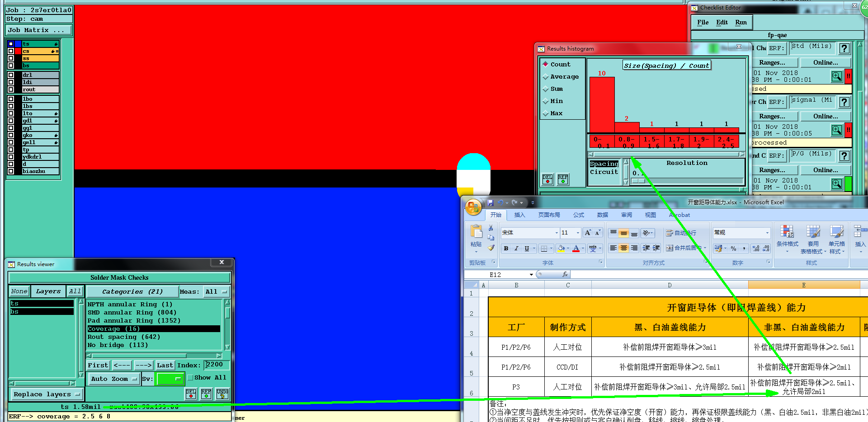868x422 pixels.
Task: Toggle the Show All checkbox
Action: click(190, 378)
